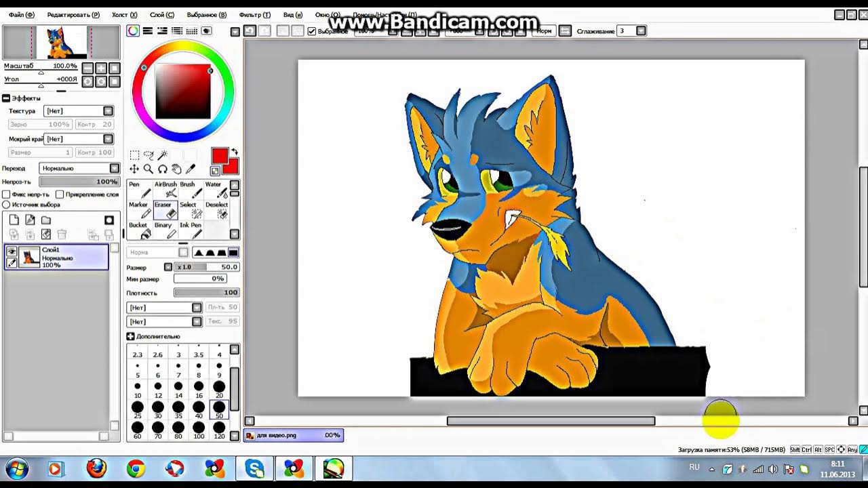Pick the rectangular selection tool
The width and height of the screenshot is (868, 488).
134,155
